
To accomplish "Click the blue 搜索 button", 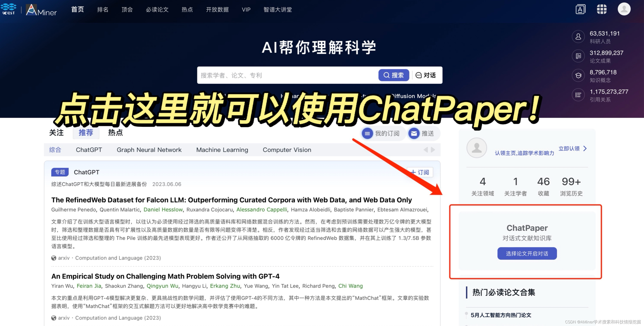I will click(394, 75).
